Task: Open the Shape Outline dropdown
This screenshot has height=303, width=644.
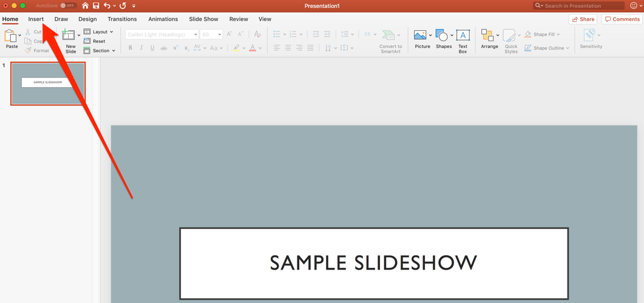Action: pos(568,48)
